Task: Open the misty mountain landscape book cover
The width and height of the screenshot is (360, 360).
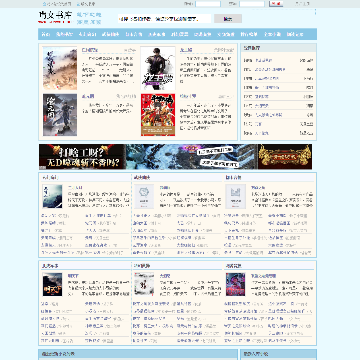Action: pyautogui.click(x=60, y=68)
